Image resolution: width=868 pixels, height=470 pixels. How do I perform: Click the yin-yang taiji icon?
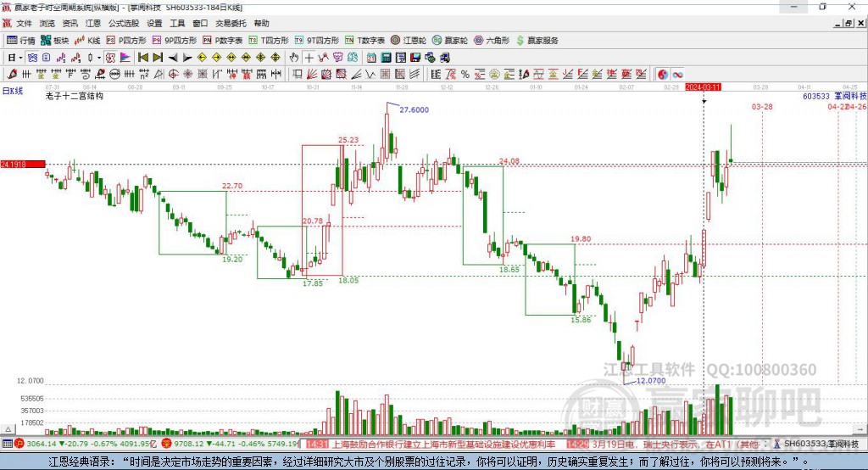click(x=663, y=75)
